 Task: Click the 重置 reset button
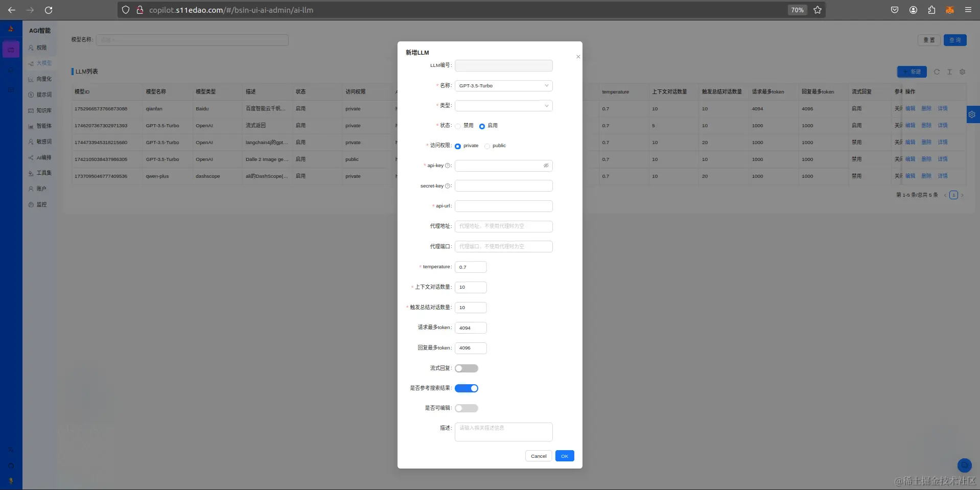click(x=929, y=40)
